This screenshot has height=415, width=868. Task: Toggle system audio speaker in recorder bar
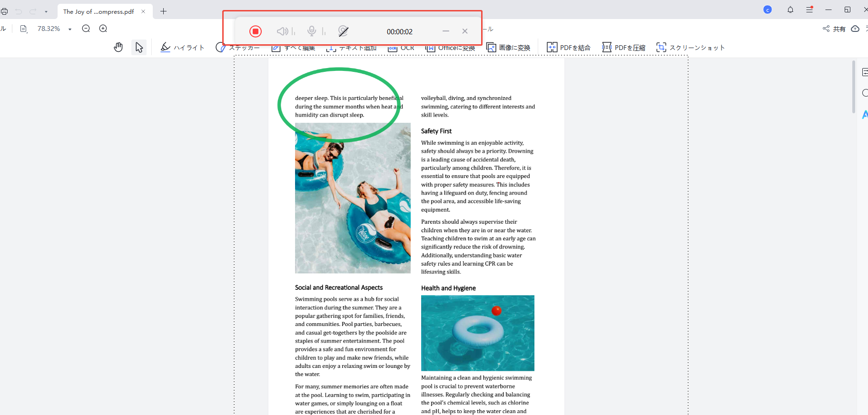(x=282, y=31)
